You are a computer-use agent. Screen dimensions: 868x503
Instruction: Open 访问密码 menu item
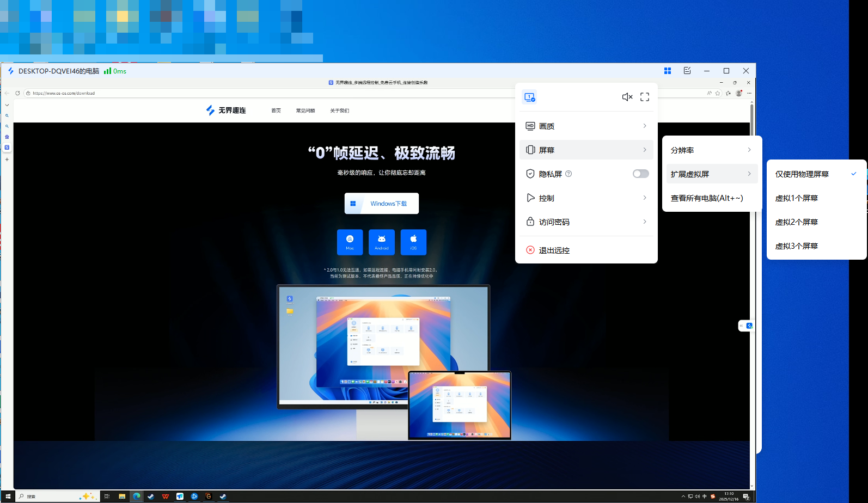tap(586, 222)
